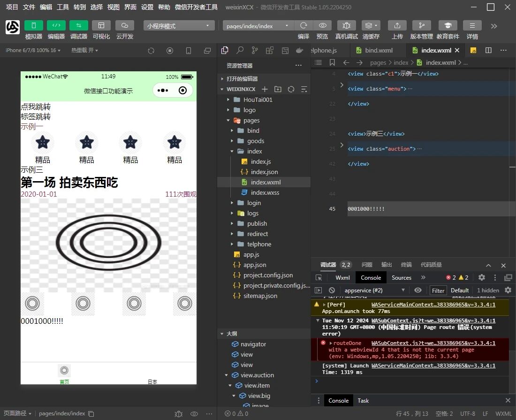Toggle the simulator panel button
The width and height of the screenshot is (516, 420).
coord(34,25)
